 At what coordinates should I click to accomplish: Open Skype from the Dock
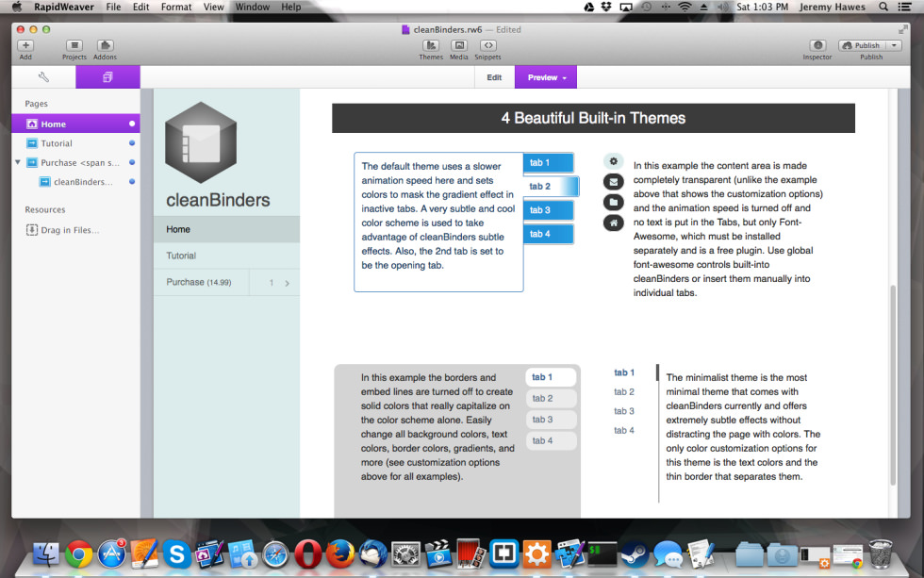176,554
